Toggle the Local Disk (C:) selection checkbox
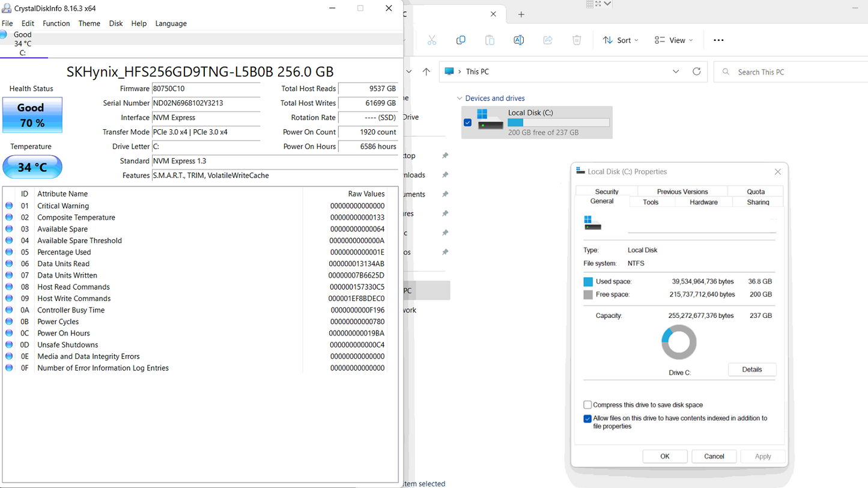Image resolution: width=868 pixels, height=488 pixels. click(468, 123)
